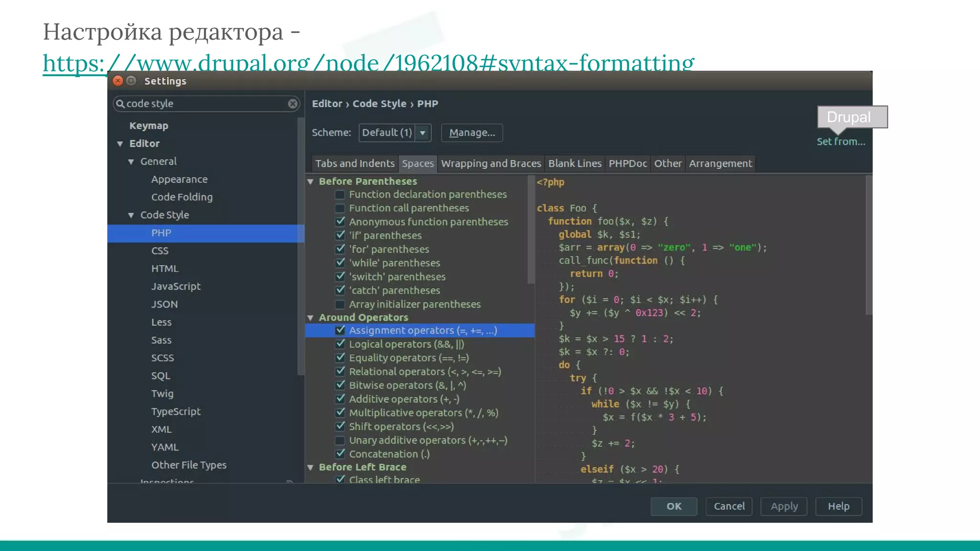Collapse the Before Parentheses section
The width and height of the screenshot is (980, 551).
click(x=311, y=182)
